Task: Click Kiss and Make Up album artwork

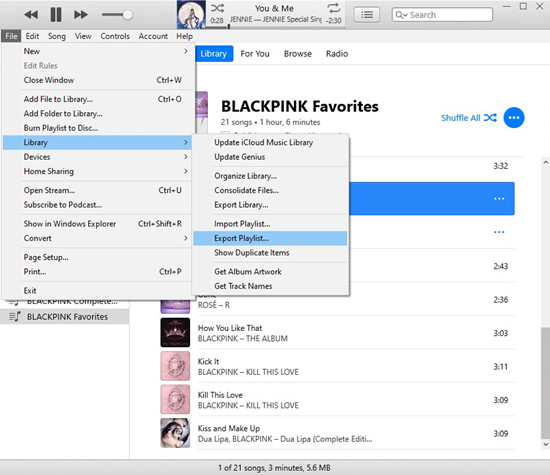Action: [175, 433]
